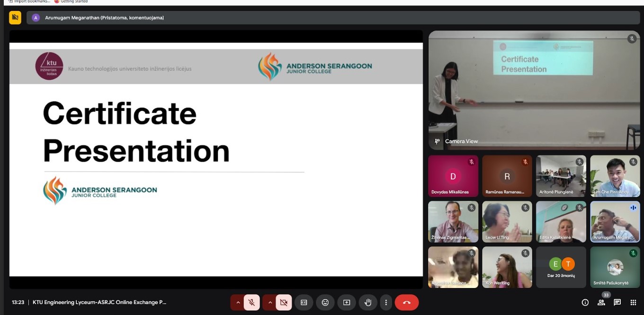Select Lim Che Pinn Andy tile
Viewport: 644px width, 315px height.
point(615,176)
